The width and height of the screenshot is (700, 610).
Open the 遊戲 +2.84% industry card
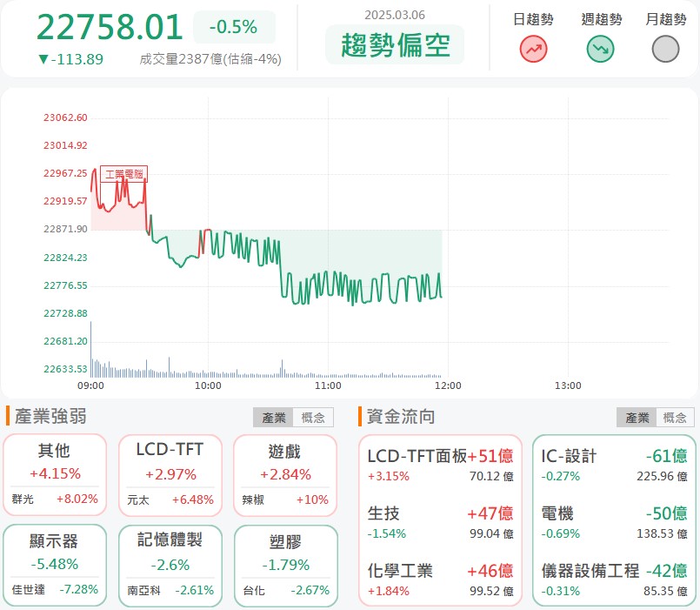285,475
